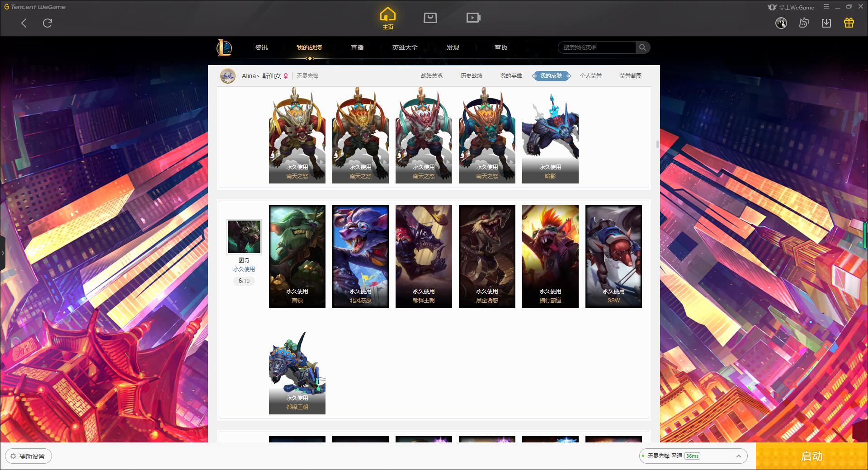Click the Alina profile avatar

(228, 76)
